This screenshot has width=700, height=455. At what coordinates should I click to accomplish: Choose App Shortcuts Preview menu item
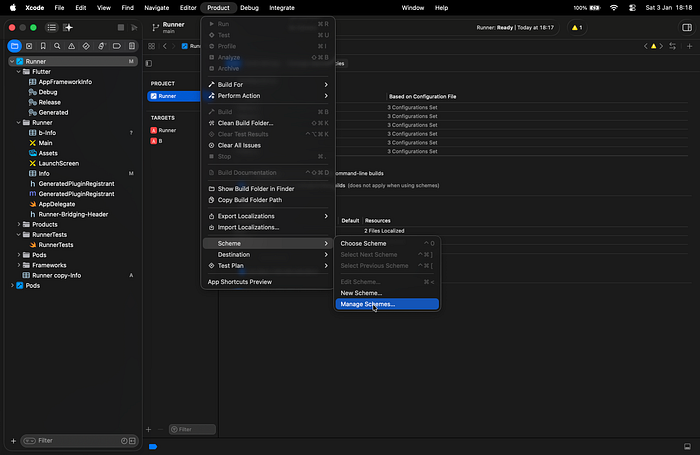pos(268,282)
